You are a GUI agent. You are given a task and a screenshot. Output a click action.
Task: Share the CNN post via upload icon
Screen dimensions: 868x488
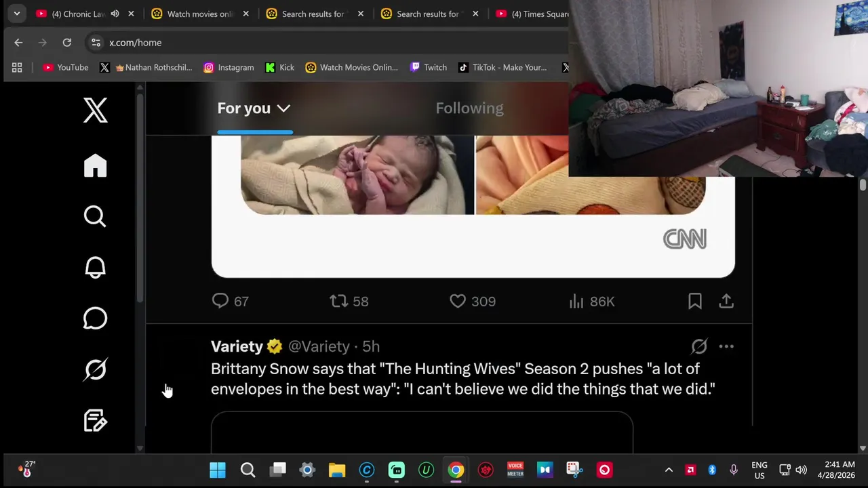(x=726, y=301)
